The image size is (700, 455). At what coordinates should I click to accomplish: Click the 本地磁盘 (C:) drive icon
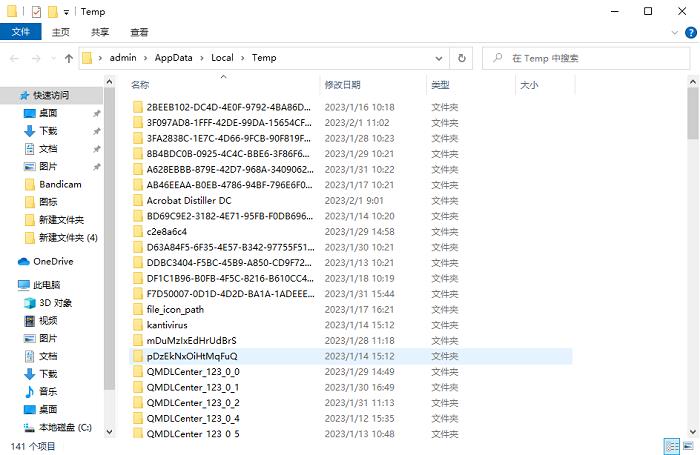click(29, 428)
